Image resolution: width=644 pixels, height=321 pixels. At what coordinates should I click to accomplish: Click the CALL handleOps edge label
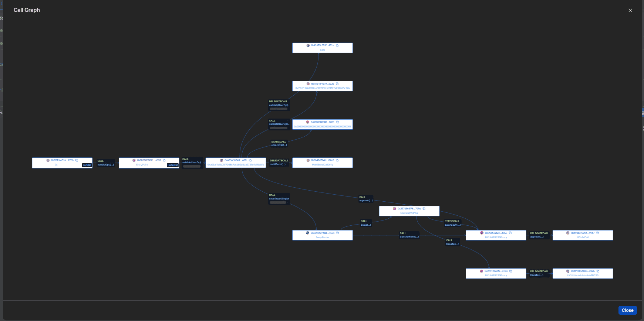click(x=105, y=163)
